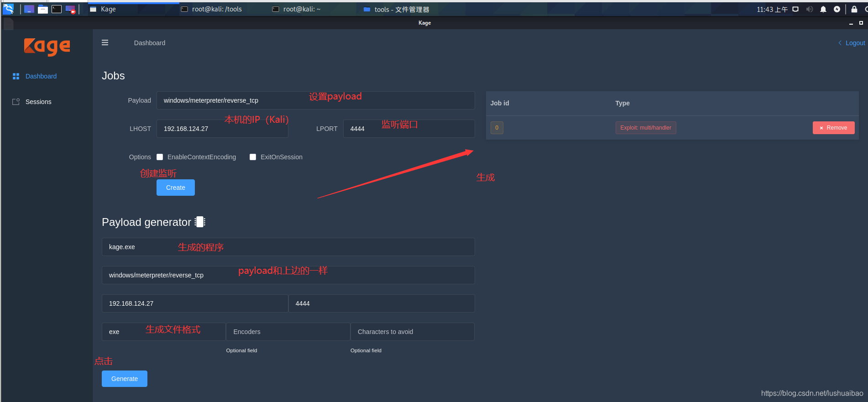Screen dimensions: 868x402
Task: Click the power manager lightning icon
Action: 837,9
